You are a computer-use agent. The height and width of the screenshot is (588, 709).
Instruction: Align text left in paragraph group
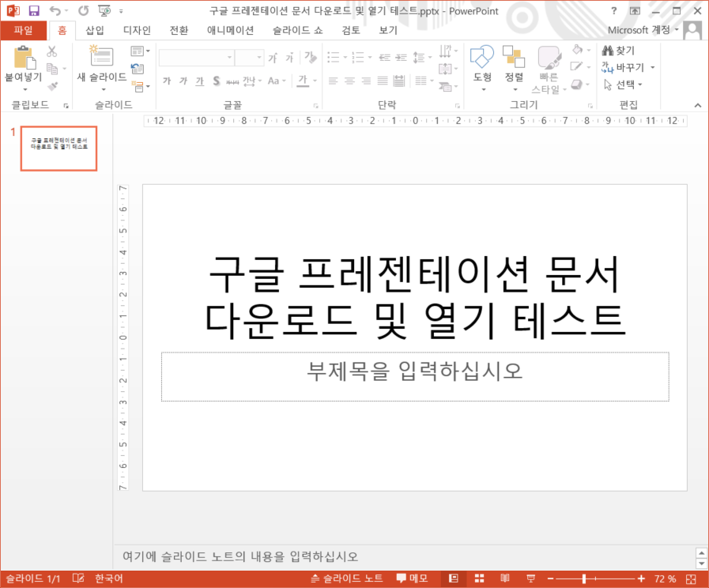pos(334,81)
